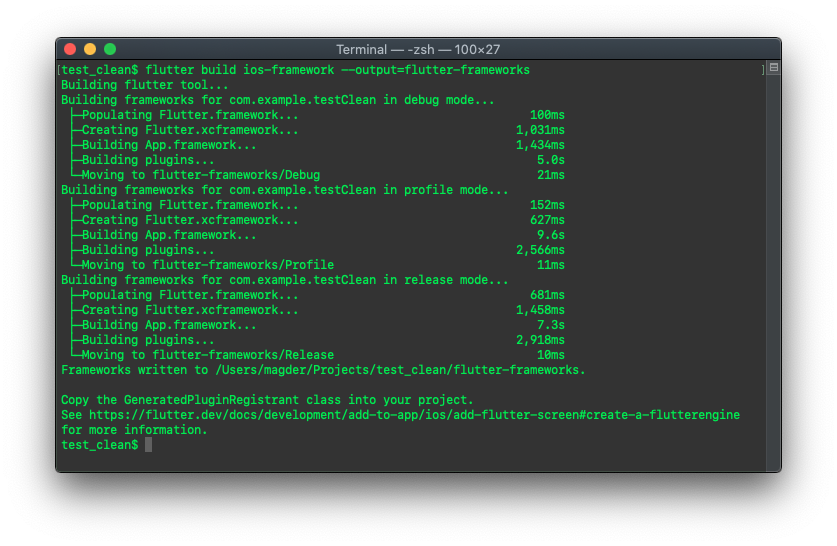Click the '1,458ms' timing value
The image size is (837, 546).
point(540,310)
